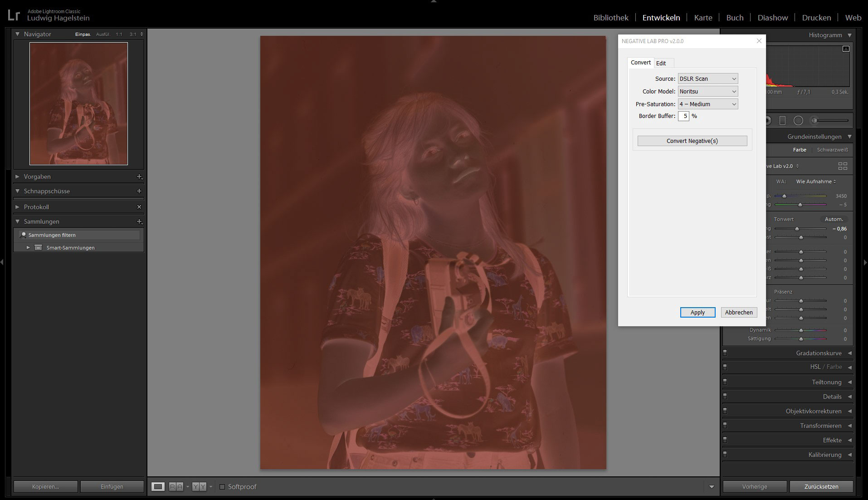
Task: Toggle Transformieren panel switch
Action: tap(725, 425)
